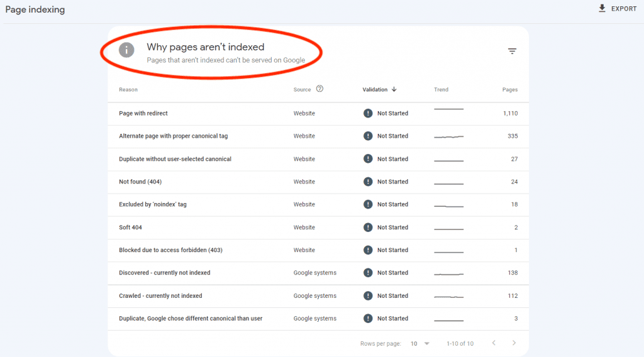Select 'Excluded by noindex tag' reason
This screenshot has width=644, height=357.
[x=153, y=204]
